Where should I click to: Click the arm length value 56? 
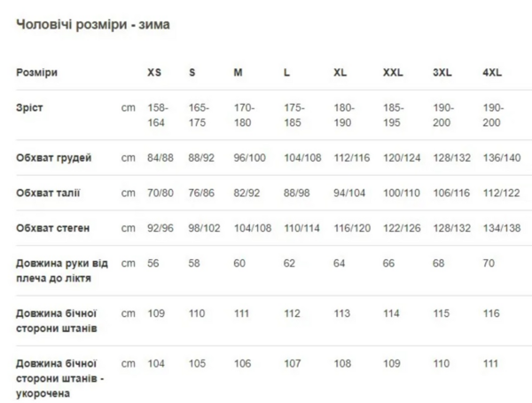[153, 264]
